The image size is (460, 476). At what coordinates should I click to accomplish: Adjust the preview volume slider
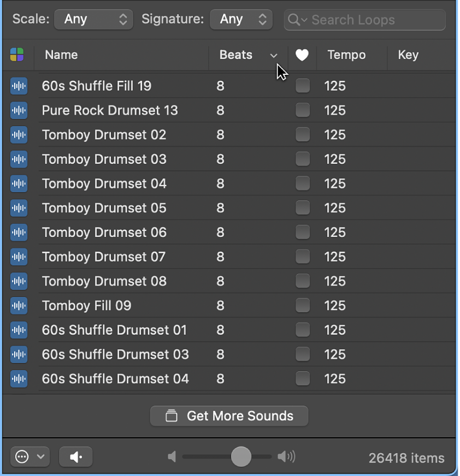point(239,456)
